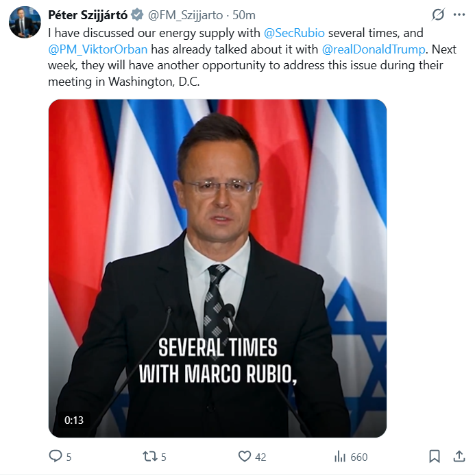The image size is (475, 476).
Task: Open the view analytics bar chart icon
Action: point(339,456)
